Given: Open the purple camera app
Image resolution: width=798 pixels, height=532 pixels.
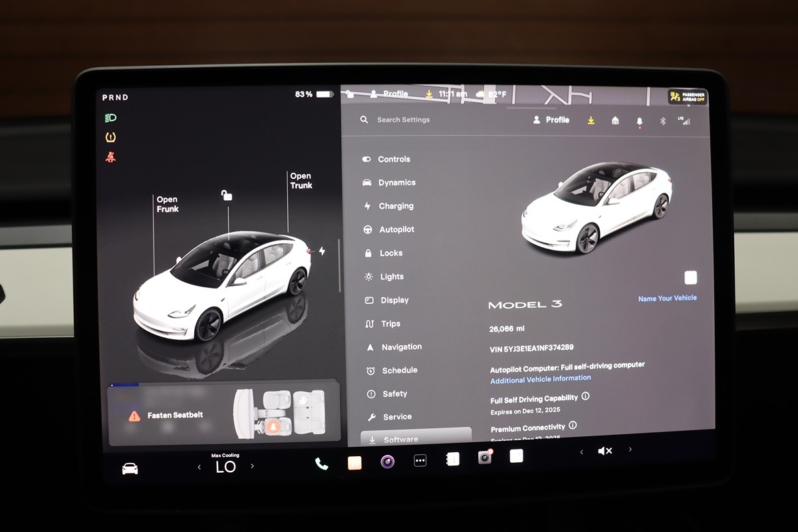Looking at the screenshot, I should pyautogui.click(x=387, y=462).
